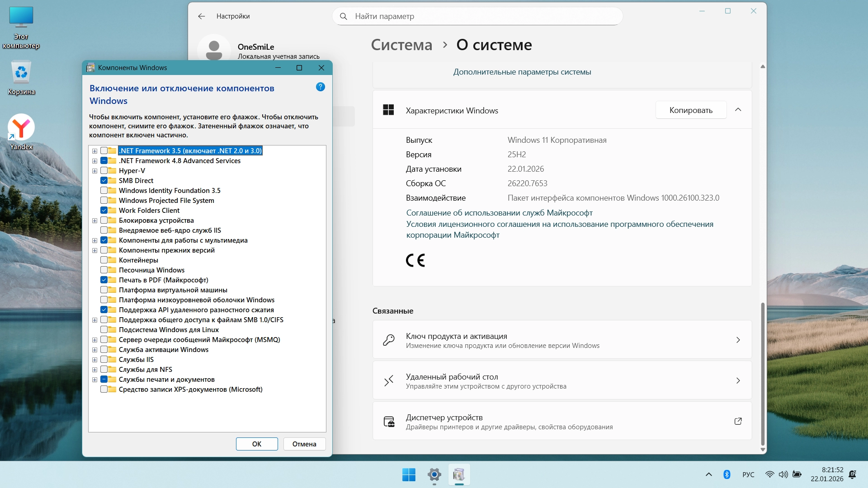The height and width of the screenshot is (488, 868).
Task: Check the Песочница Windows checkbox
Action: point(104,270)
